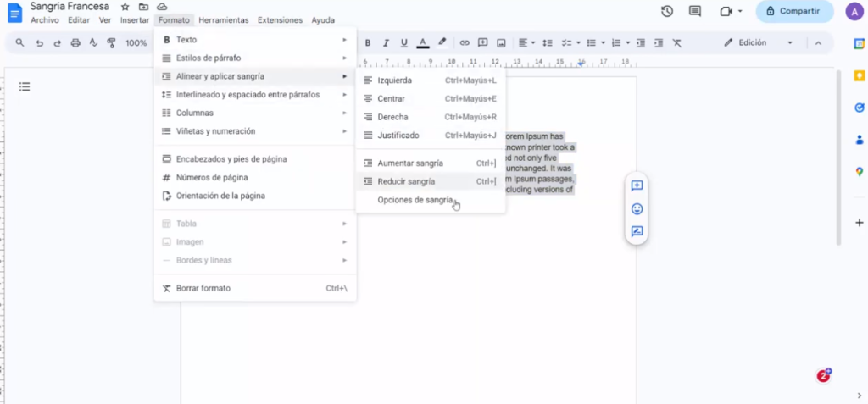Open the Edición mode dropdown
Image resolution: width=868 pixels, height=404 pixels.
tap(759, 42)
